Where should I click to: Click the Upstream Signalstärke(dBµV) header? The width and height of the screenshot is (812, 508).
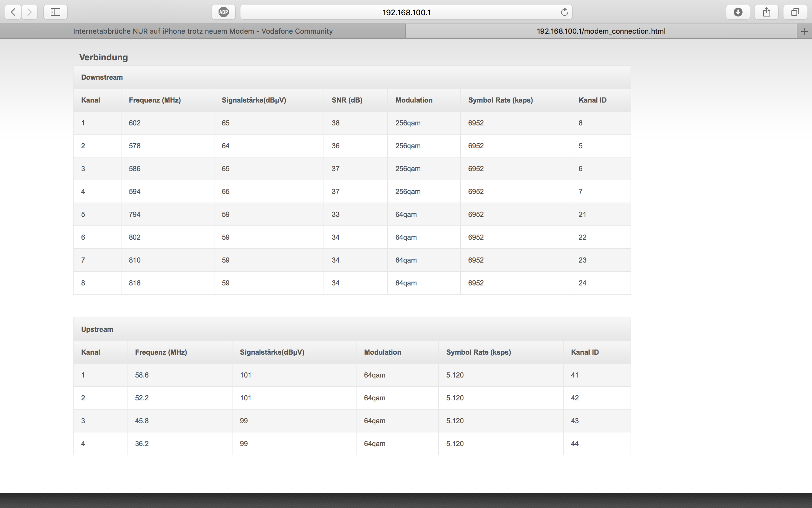coord(272,352)
